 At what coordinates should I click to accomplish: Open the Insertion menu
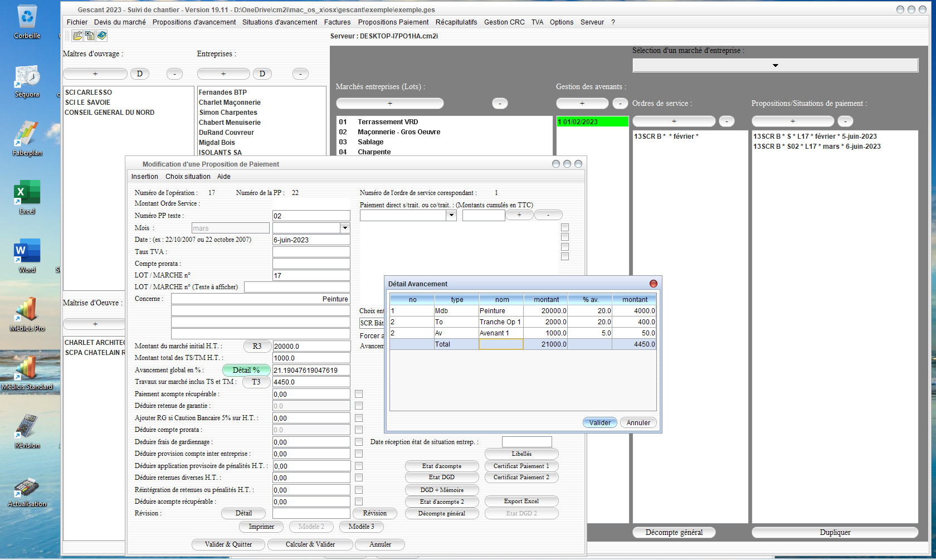(x=145, y=177)
